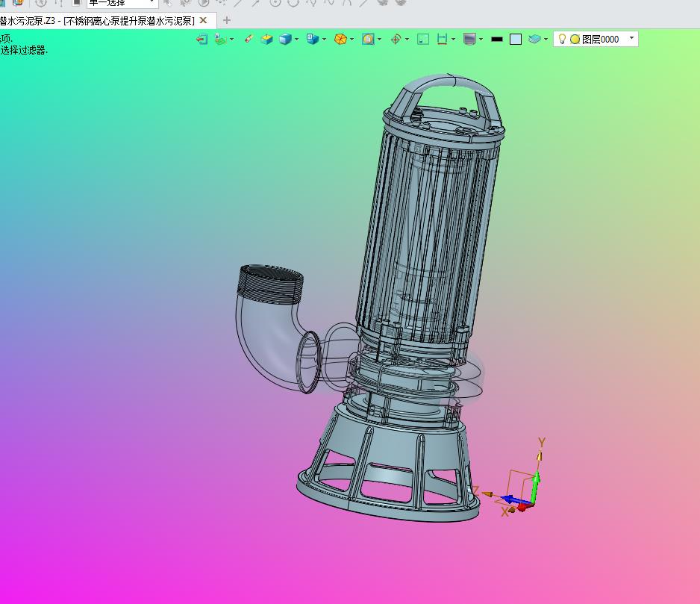Open the dimension measure dropdown arrow
The image size is (700, 604).
click(453, 40)
